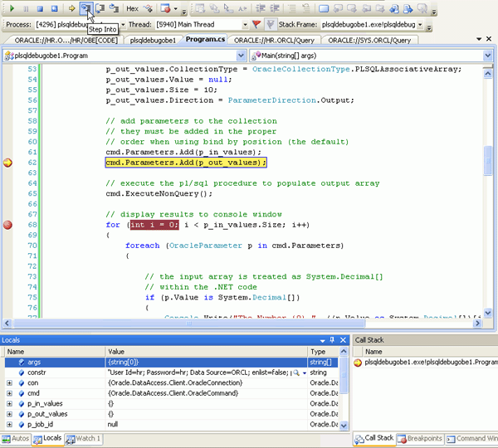Expand the con variable in Locals
The width and height of the screenshot is (498, 448).
pos(10,382)
